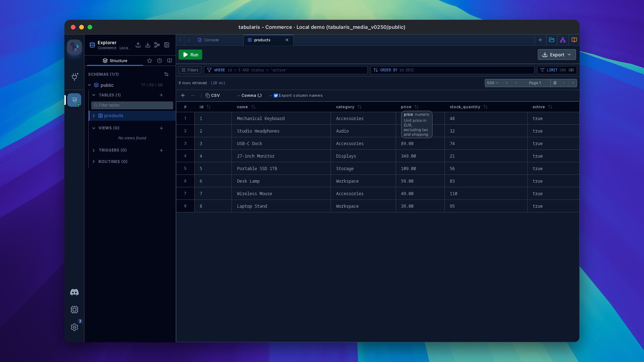Image resolution: width=644 pixels, height=362 pixels.
Task: Select the products table in the tree
Action: (x=132, y=116)
